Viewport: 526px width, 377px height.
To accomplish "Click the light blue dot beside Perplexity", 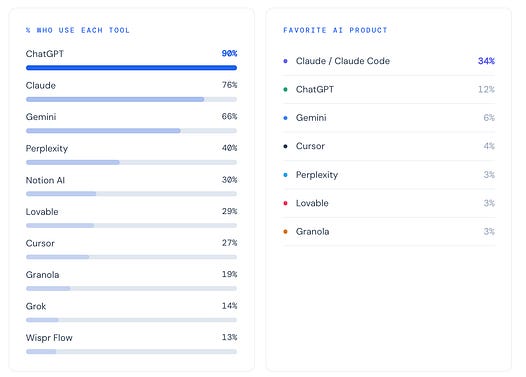I will tap(285, 175).
